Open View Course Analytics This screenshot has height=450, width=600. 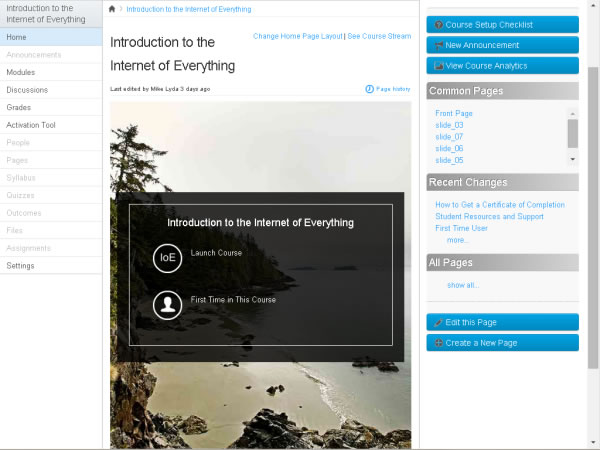tap(502, 66)
